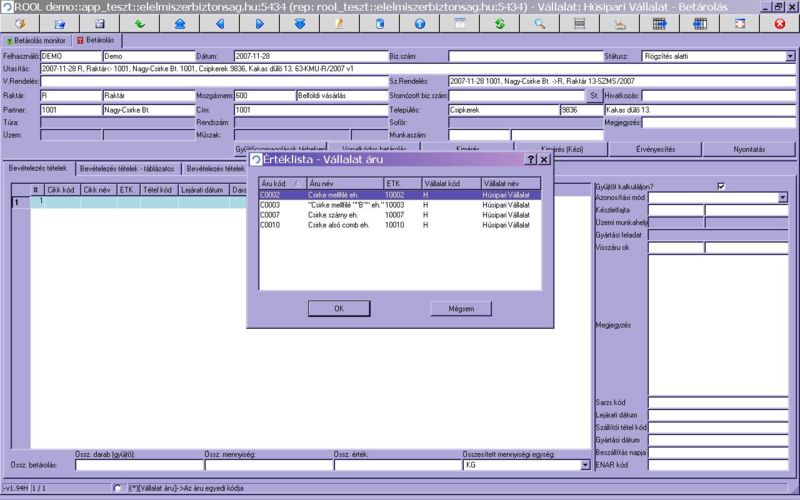Click the save diskette toolbar icon
Screen dimensions: 800x500
[x=99, y=23]
